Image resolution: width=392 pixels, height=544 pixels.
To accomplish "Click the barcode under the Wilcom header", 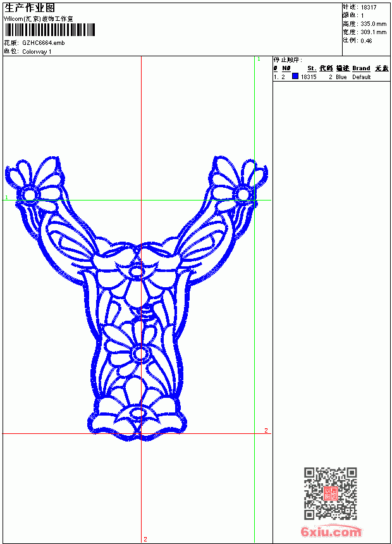I will [49, 30].
